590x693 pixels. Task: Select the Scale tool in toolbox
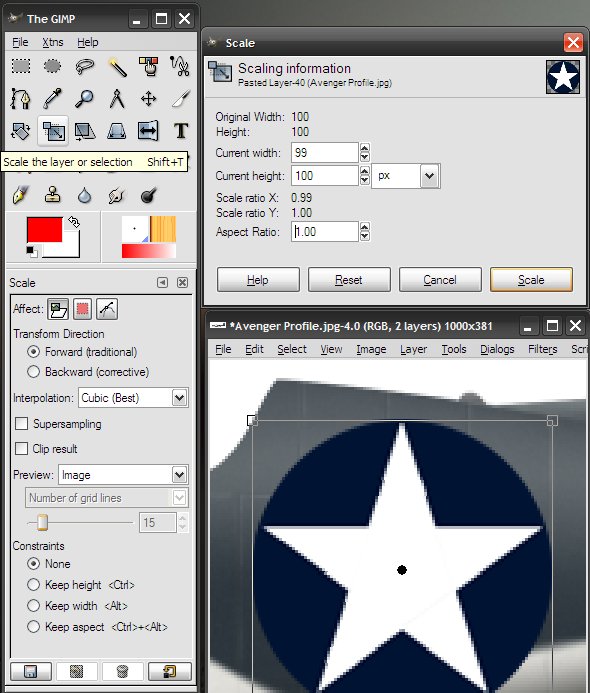[x=53, y=131]
